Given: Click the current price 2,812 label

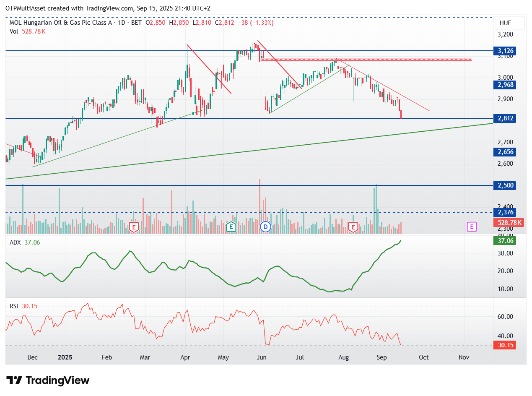Looking at the screenshot, I should click(x=505, y=118).
